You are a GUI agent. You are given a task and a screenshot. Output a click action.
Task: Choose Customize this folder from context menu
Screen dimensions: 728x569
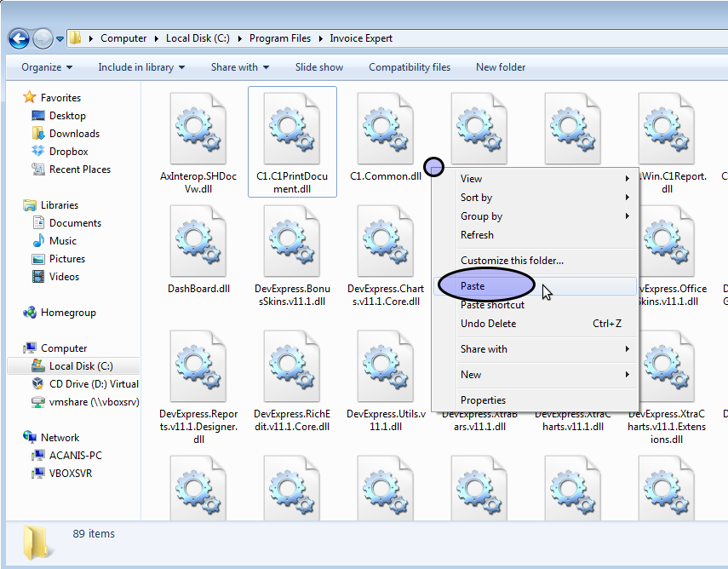click(x=536, y=261)
